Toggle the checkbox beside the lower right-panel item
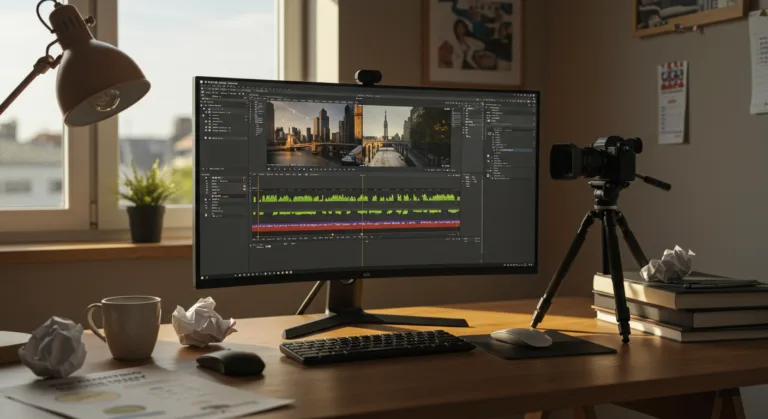Image resolution: width=768 pixels, height=419 pixels. point(489,172)
